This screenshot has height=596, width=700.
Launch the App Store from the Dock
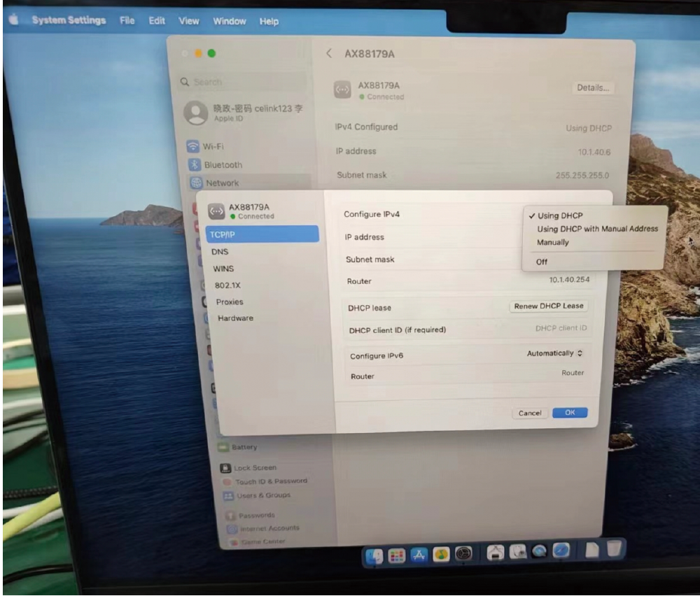[x=420, y=556]
